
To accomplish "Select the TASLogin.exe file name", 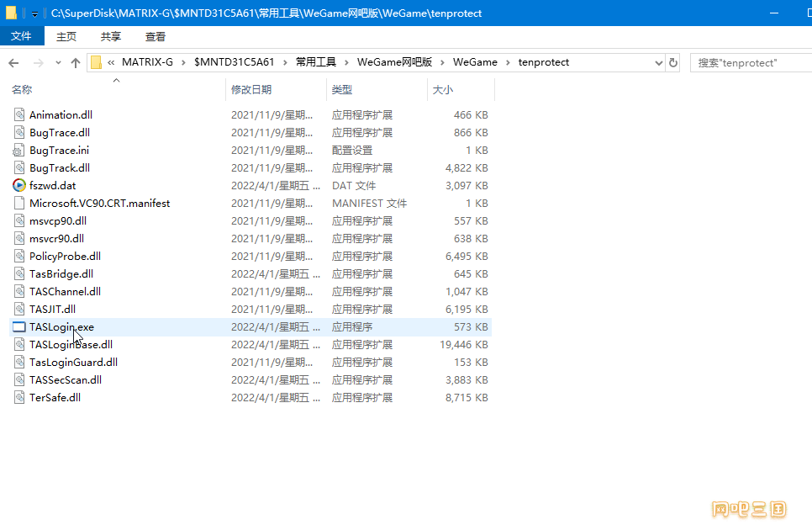I will pos(61,327).
